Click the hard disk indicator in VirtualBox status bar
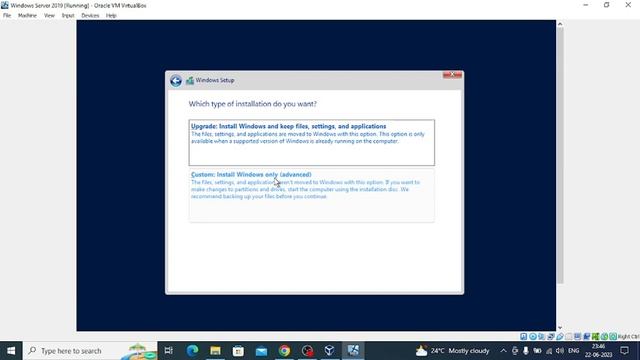The image size is (640, 360). 523,336
